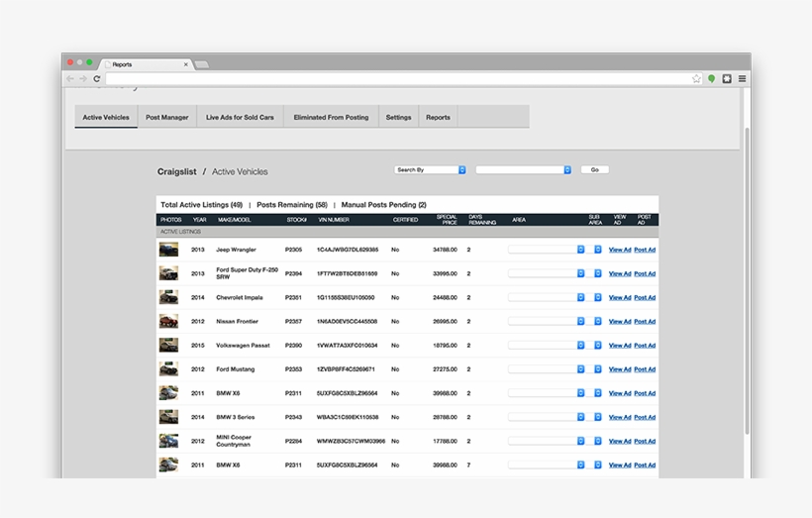Open the Live Ads for Sold Cars tab
The height and width of the screenshot is (518, 812).
tap(240, 117)
